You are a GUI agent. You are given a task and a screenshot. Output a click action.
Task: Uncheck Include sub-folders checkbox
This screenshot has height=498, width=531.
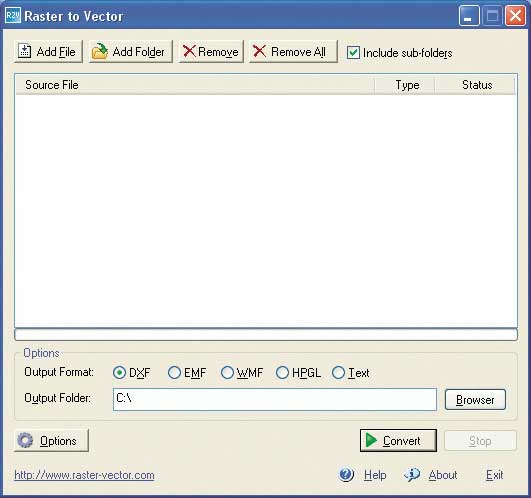tap(353, 53)
